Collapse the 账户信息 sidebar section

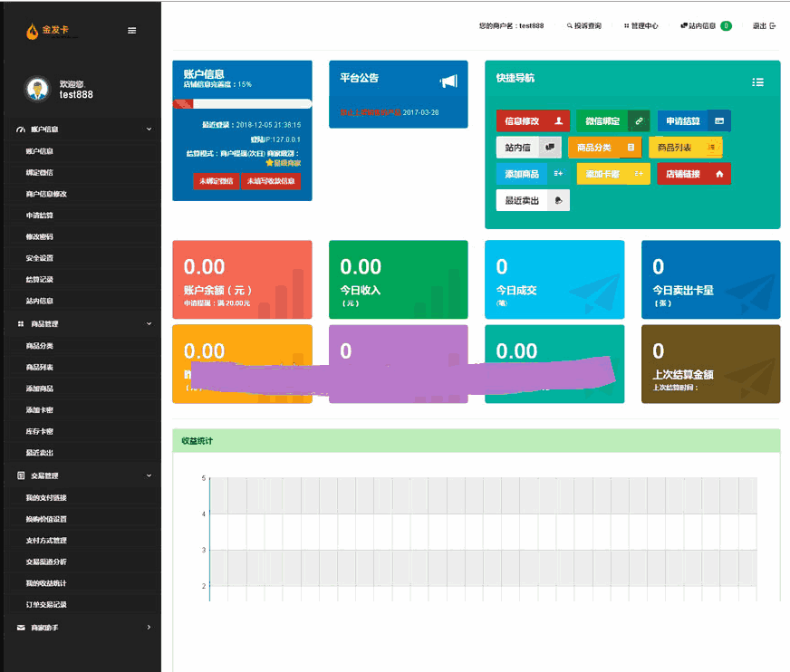[149, 130]
